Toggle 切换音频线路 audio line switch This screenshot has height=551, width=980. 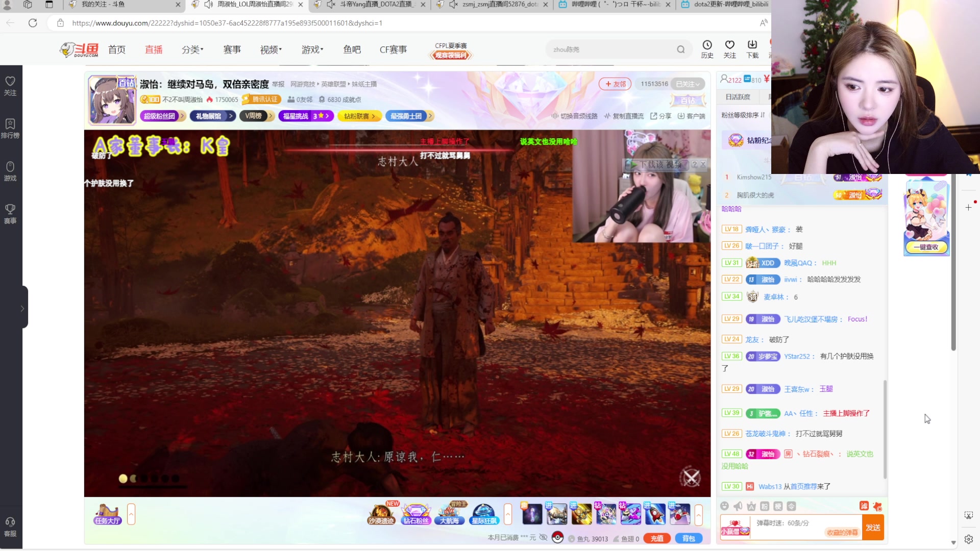[574, 116]
